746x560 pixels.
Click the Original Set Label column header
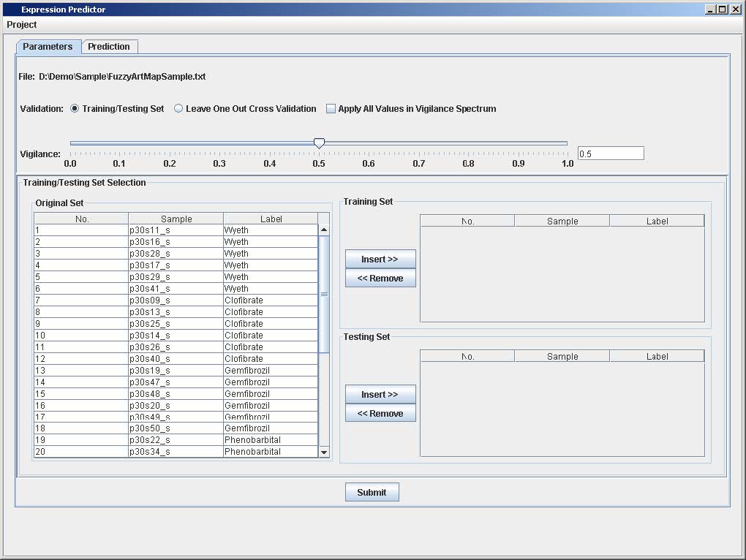271,219
